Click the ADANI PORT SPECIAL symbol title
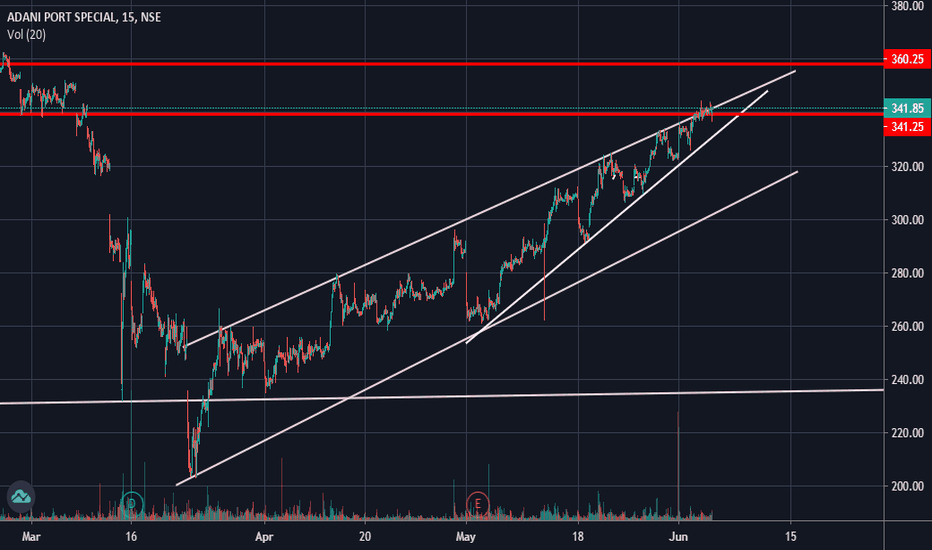 click(84, 17)
